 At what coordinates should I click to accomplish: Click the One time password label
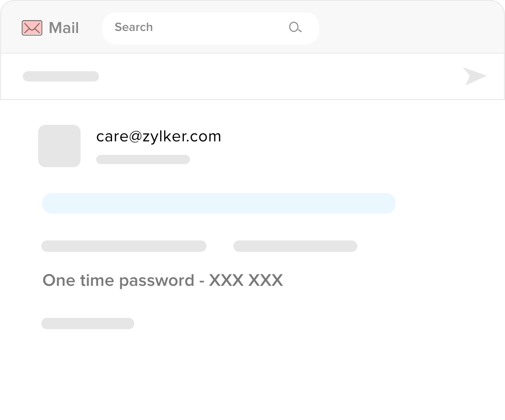[x=118, y=280]
